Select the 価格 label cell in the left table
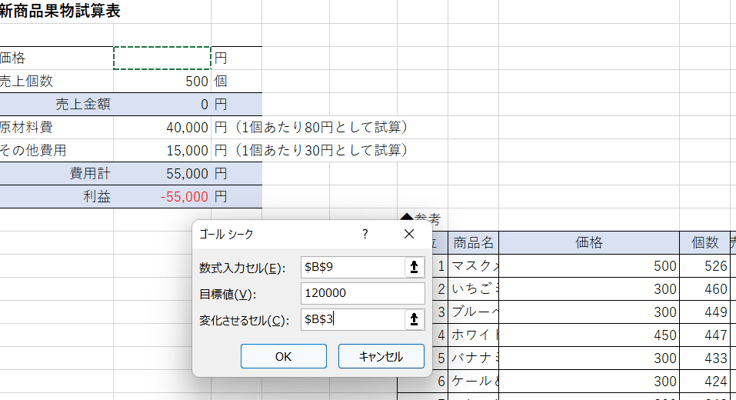 (56, 58)
